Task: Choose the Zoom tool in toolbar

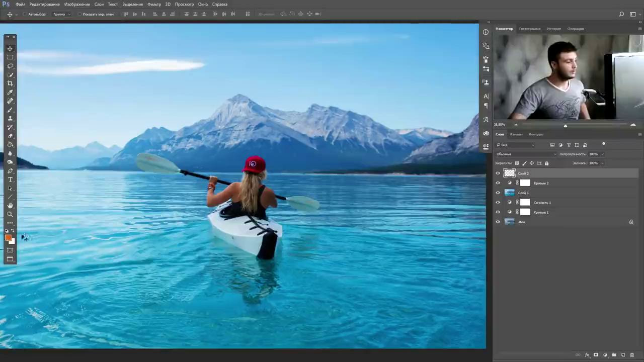Action: (10, 214)
